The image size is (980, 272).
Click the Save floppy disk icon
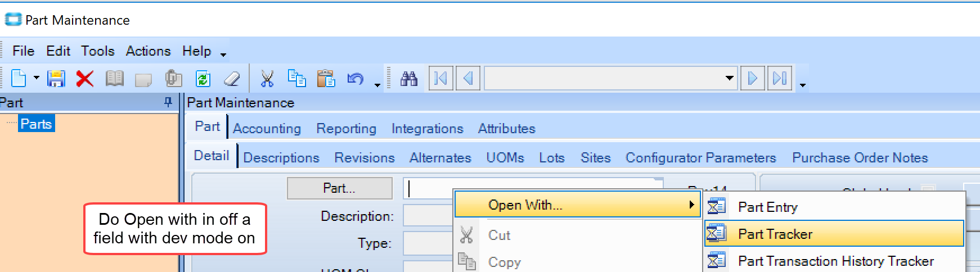[x=56, y=79]
